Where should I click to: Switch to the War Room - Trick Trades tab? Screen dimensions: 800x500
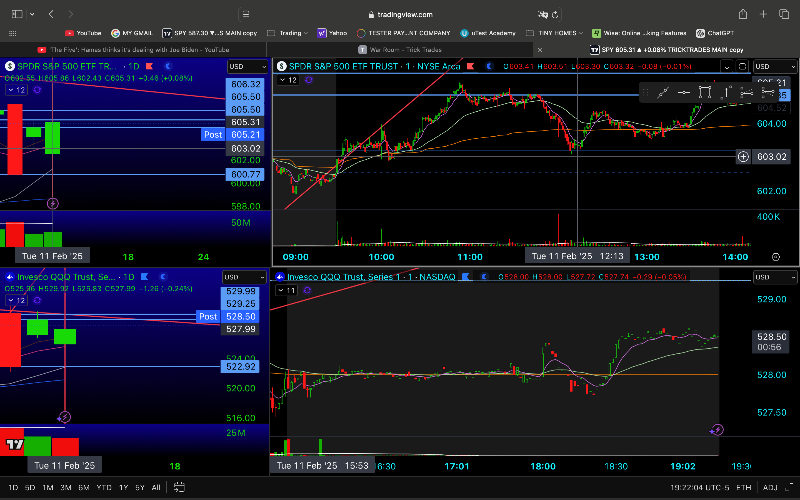(399, 49)
